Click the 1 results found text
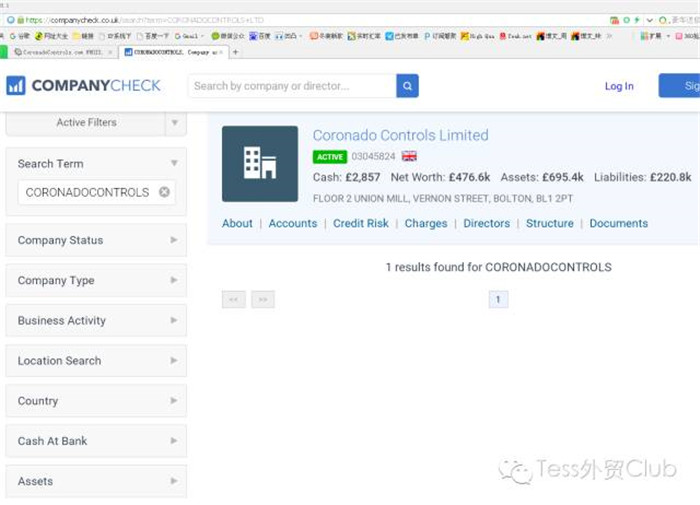Screen dimensions: 700x505 [x=498, y=267]
